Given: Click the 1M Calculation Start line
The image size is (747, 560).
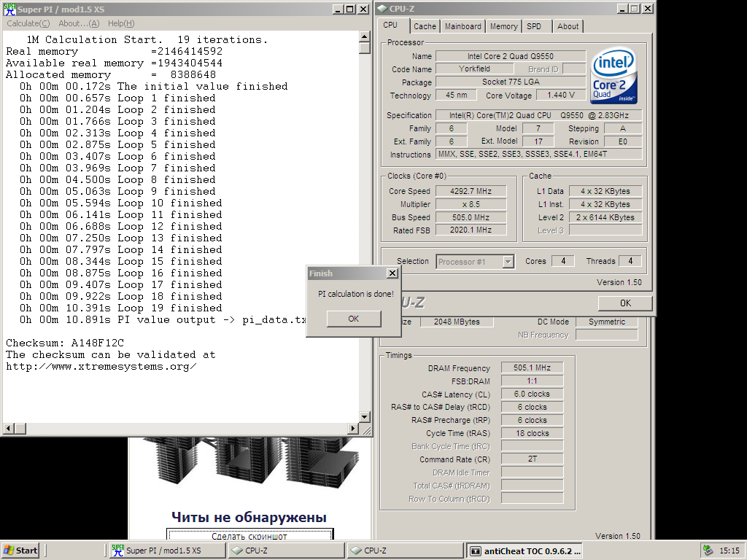Looking at the screenshot, I should 147,40.
